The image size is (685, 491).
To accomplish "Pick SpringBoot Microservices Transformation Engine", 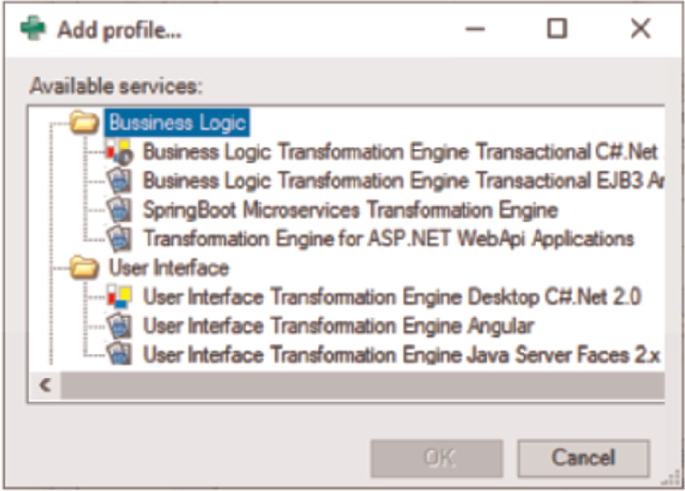I will (350, 210).
